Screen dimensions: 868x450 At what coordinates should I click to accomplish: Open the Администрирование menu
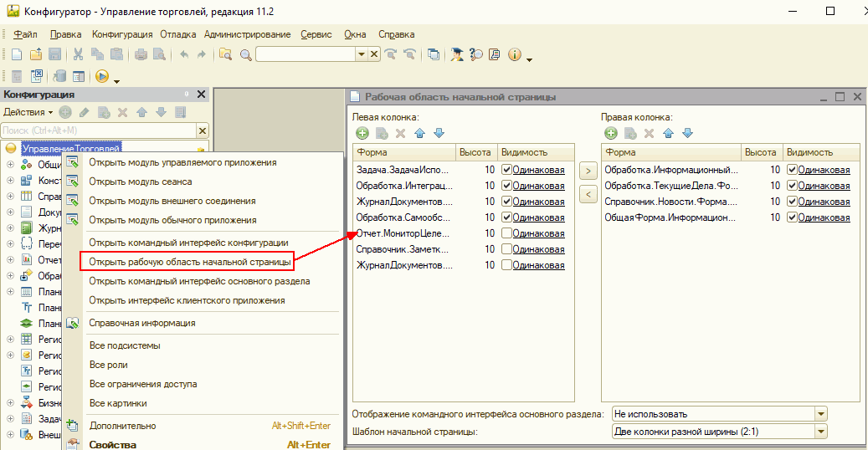pyautogui.click(x=248, y=34)
